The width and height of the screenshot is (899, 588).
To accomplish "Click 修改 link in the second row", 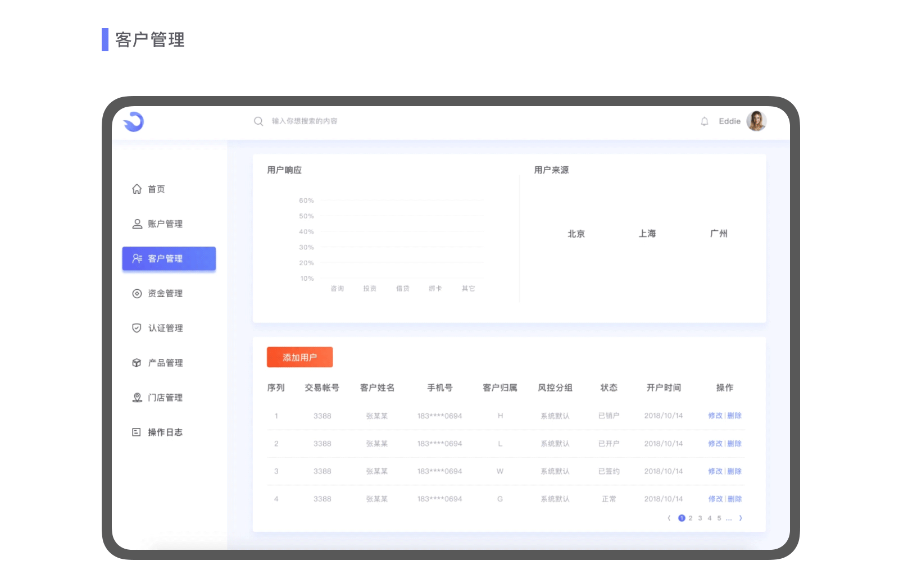I will pos(716,443).
